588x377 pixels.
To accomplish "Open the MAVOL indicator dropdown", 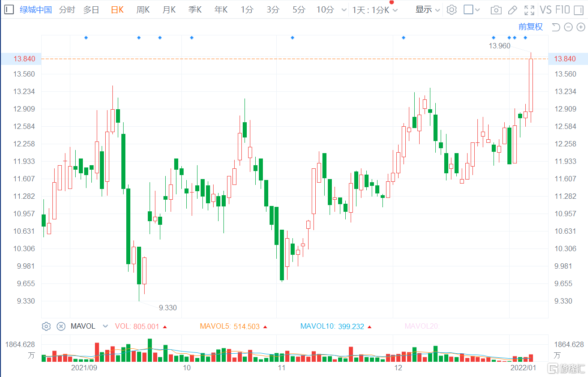I will 105,326.
